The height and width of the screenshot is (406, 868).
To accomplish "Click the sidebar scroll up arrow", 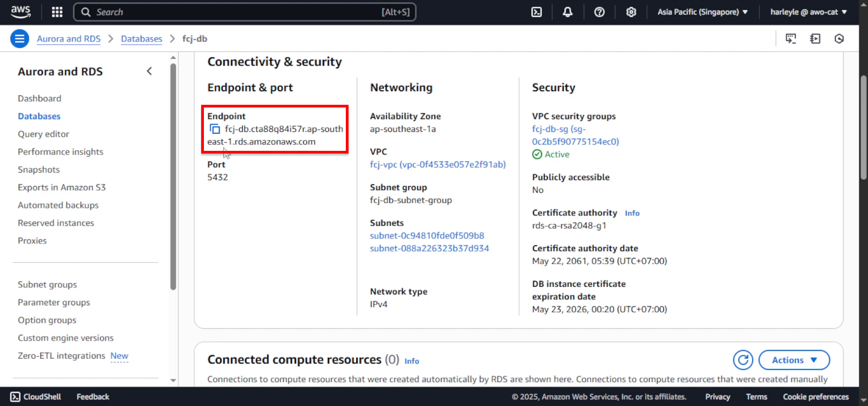I will pyautogui.click(x=173, y=57).
